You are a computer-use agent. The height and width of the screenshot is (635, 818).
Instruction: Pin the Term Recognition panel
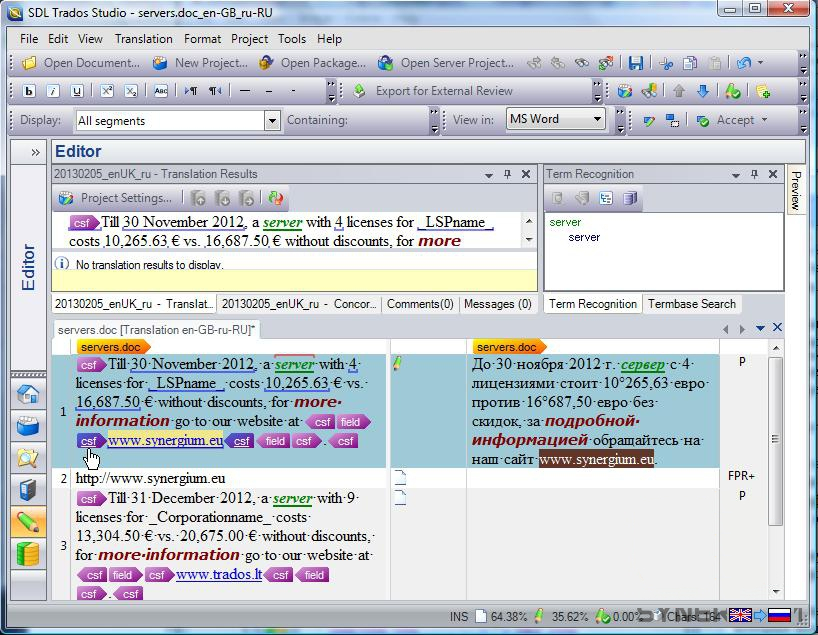754,174
